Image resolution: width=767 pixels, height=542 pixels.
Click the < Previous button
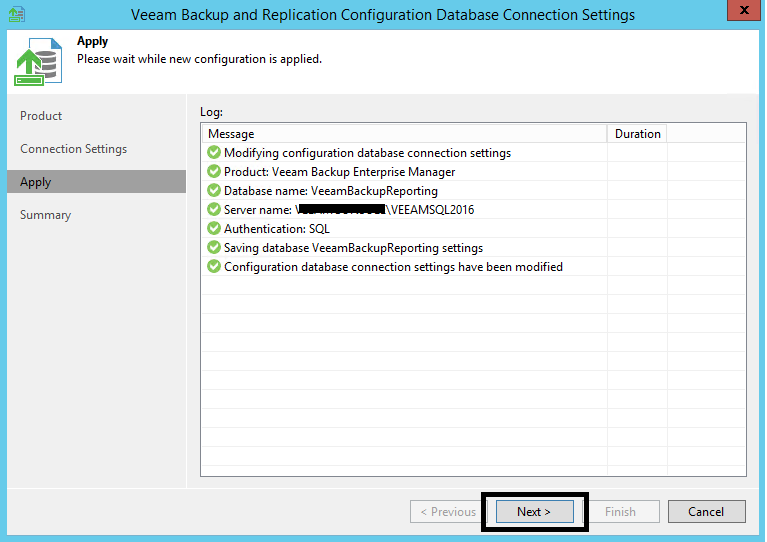coord(448,512)
